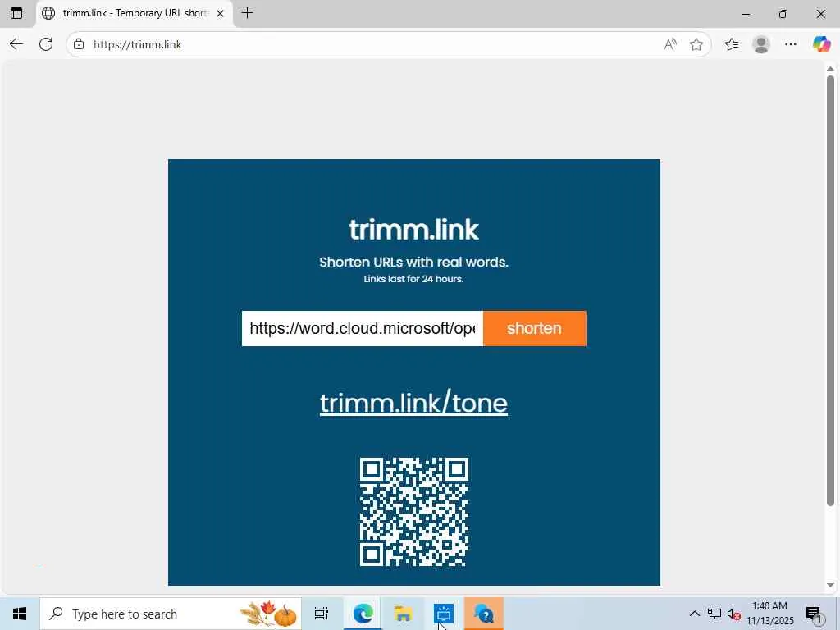Open a new tab with plus button
Viewport: 840px width, 630px height.
click(248, 13)
